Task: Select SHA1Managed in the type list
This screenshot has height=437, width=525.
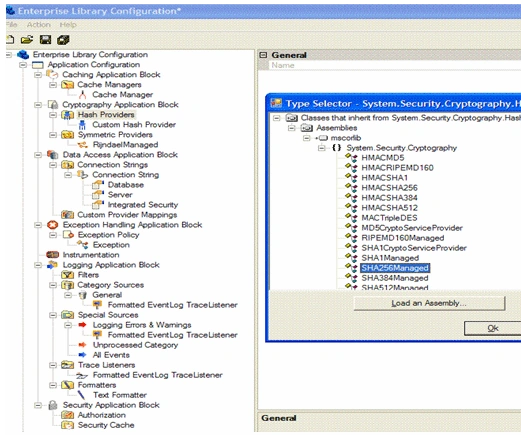Action: click(390, 258)
